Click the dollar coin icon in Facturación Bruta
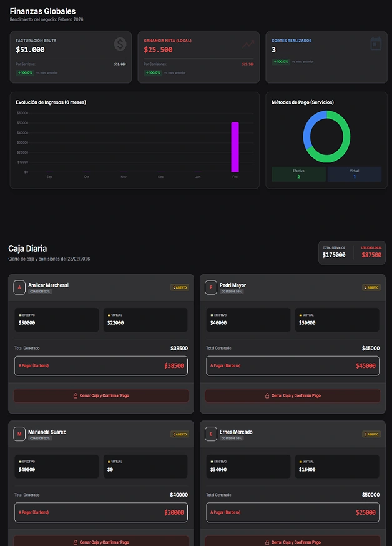Screen dimensions: 392x546 coord(120,44)
